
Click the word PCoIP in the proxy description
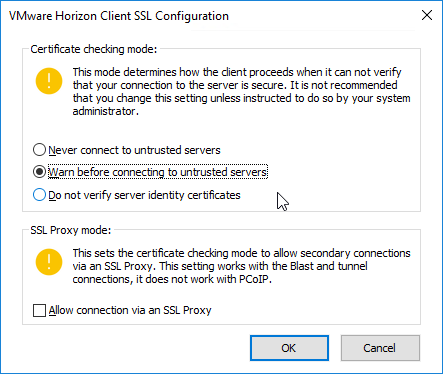pos(255,279)
